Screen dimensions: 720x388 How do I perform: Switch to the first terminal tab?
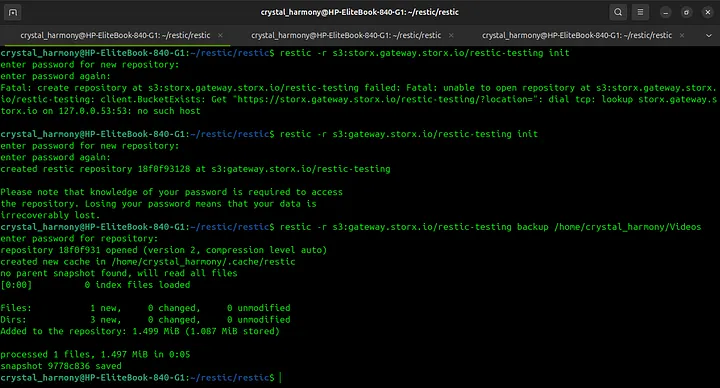pyautogui.click(x=115, y=35)
